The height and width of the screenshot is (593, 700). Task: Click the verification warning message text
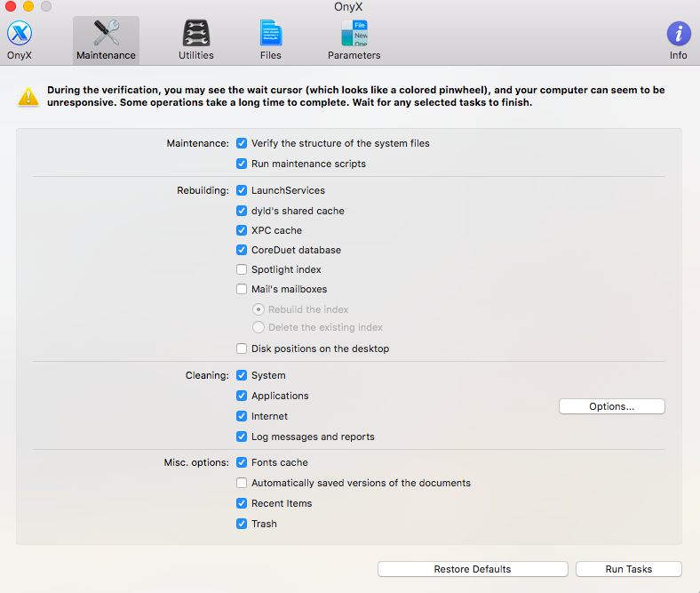(356, 96)
